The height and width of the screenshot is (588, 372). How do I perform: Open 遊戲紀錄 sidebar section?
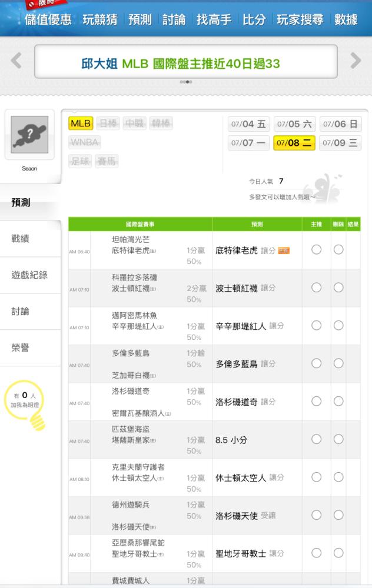pos(29,275)
